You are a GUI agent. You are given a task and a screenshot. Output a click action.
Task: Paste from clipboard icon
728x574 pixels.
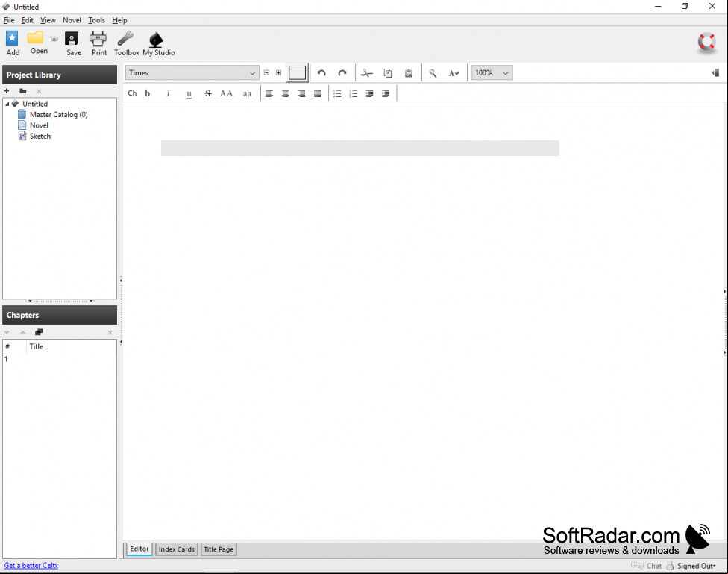point(409,73)
